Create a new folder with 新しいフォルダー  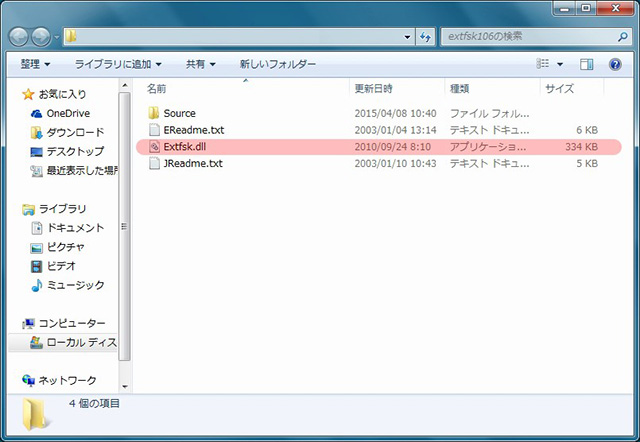click(x=278, y=64)
